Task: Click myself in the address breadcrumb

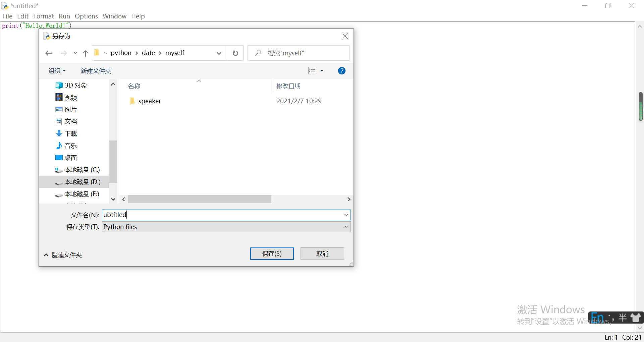Action: pos(175,53)
